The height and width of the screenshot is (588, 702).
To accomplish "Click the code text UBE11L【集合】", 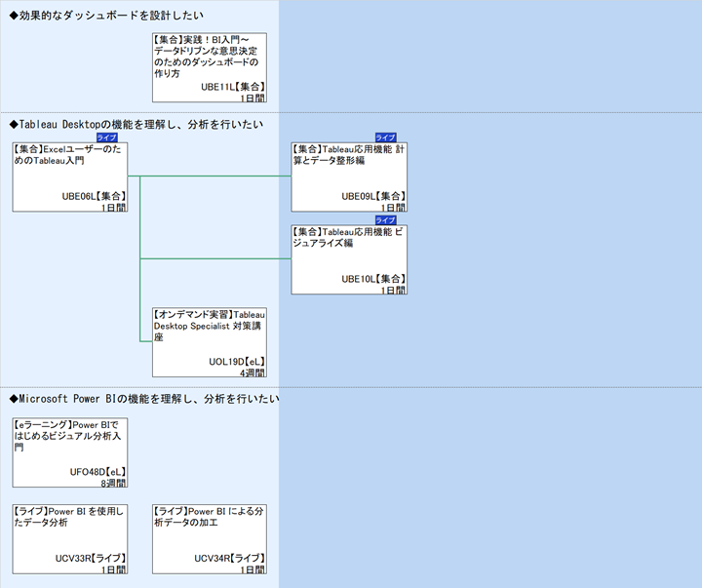I will click(233, 87).
